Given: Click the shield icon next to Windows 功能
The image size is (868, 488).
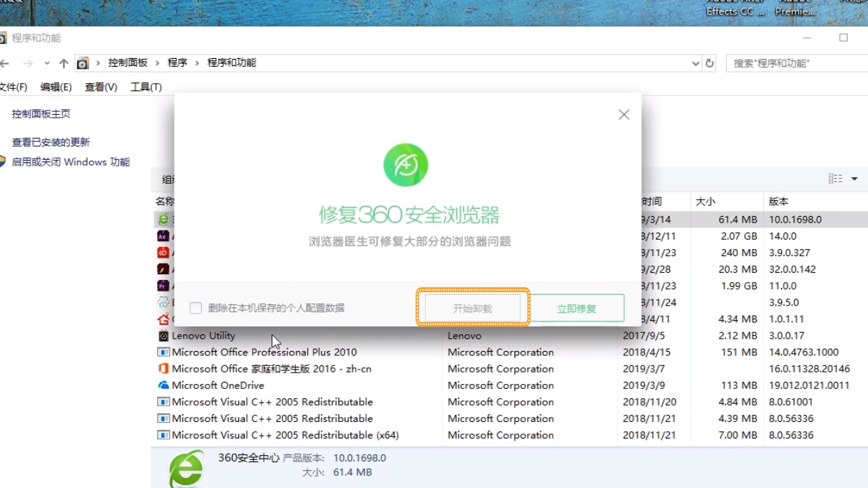Looking at the screenshot, I should (2, 161).
